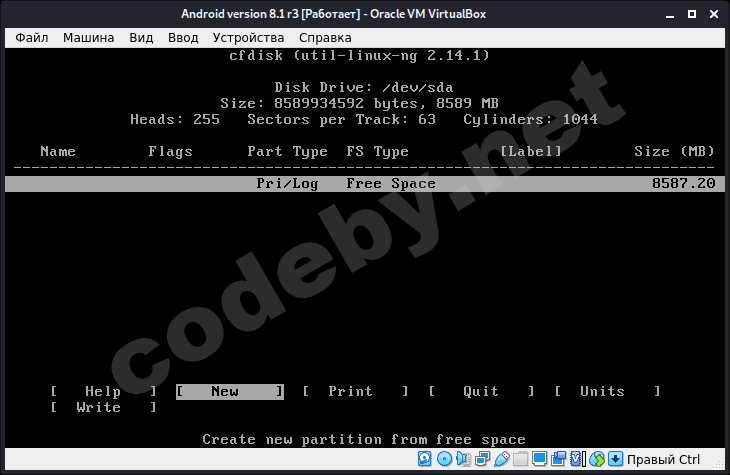Click the Правый Ctrl host key label
The width and height of the screenshot is (730, 475).
coord(663,460)
